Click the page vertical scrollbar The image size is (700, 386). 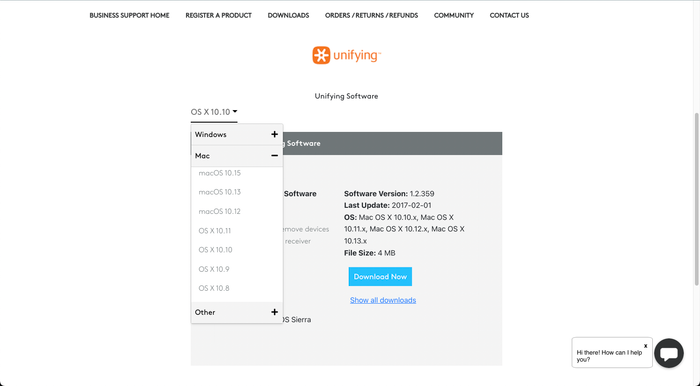click(x=697, y=199)
